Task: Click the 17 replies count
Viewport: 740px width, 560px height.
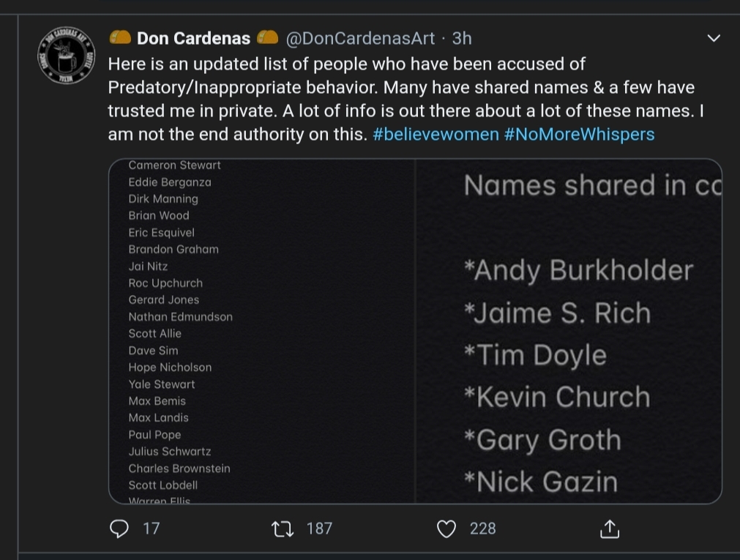Action: click(x=152, y=529)
